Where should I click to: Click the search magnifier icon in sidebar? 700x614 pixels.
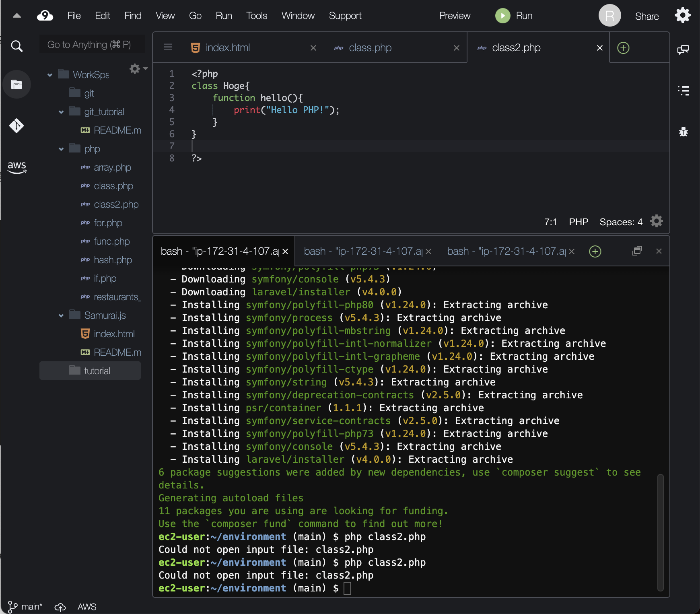(16, 46)
